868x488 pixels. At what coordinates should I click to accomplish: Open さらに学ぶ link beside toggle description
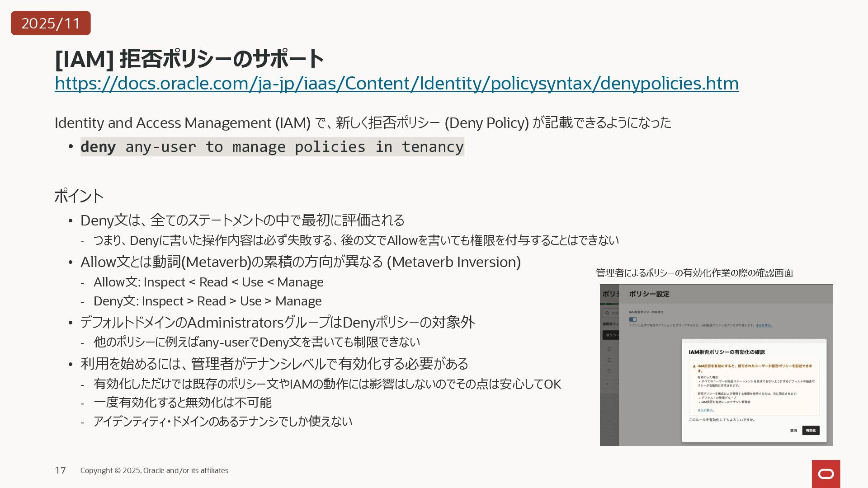(x=764, y=325)
